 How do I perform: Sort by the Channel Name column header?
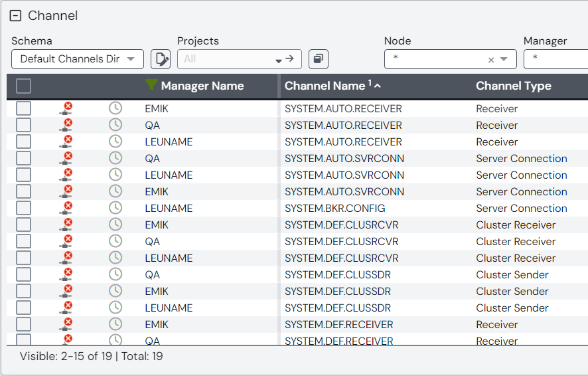pos(325,86)
